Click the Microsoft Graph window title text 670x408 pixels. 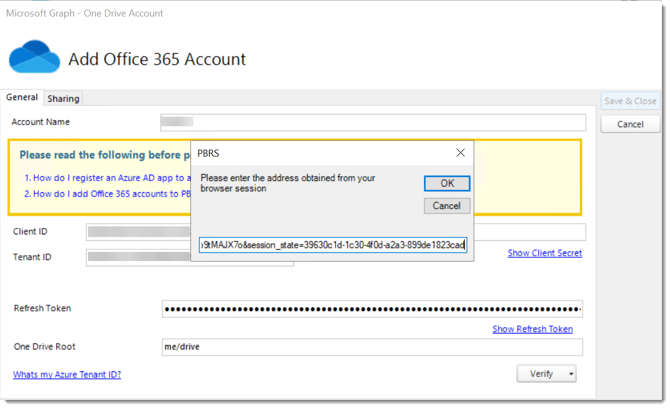coord(84,13)
